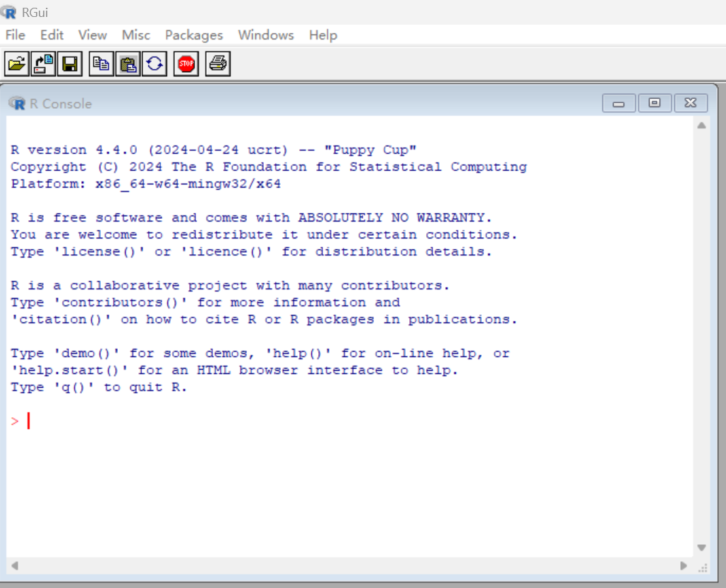Click the console scrollbar down arrow
The image size is (726, 588).
[701, 548]
